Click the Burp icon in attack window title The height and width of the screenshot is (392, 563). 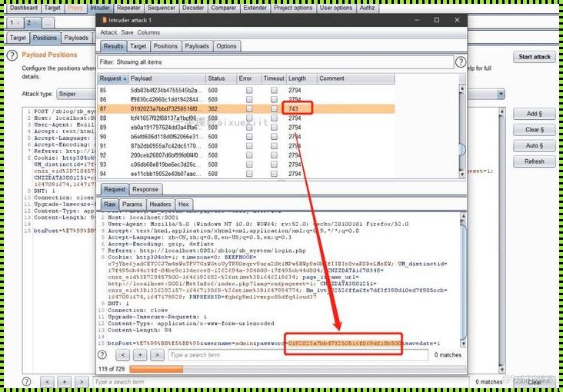point(104,20)
